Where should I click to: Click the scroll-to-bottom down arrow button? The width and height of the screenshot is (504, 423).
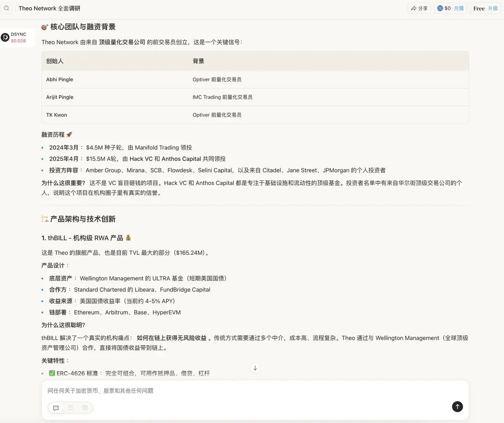pyautogui.click(x=255, y=368)
